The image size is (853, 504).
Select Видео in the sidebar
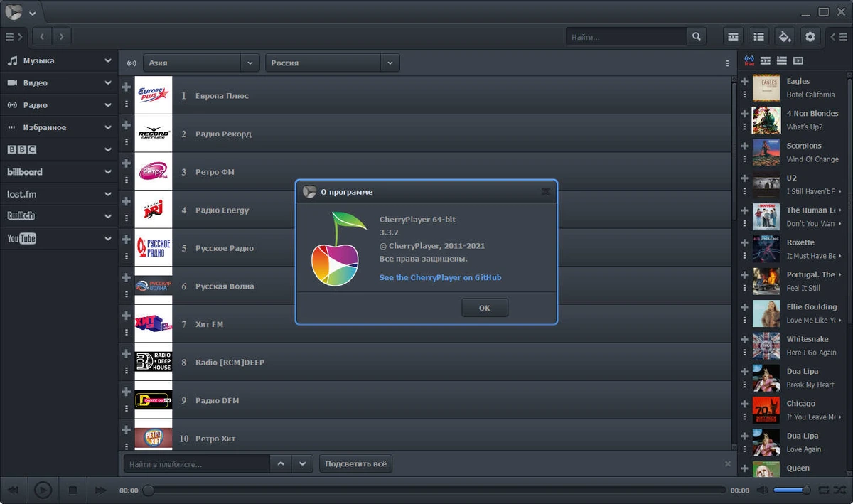click(35, 83)
